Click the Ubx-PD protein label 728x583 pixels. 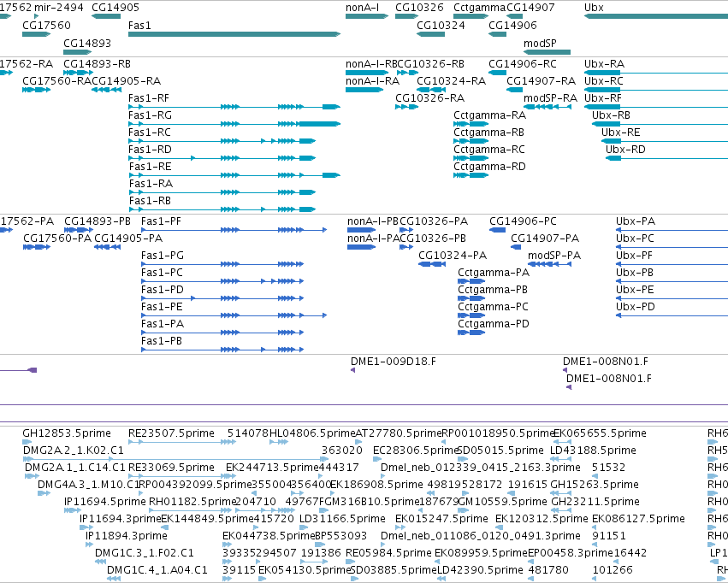pyautogui.click(x=635, y=307)
